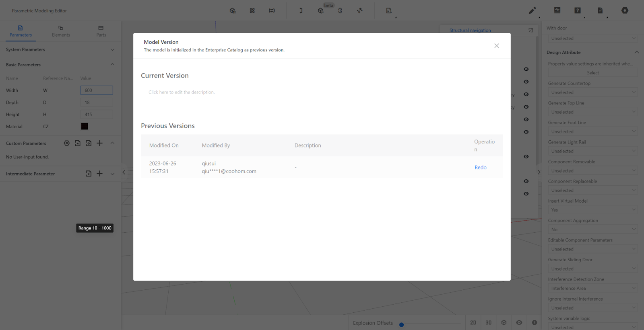Toggle the topmost eye icon in structure list
The height and width of the screenshot is (330, 644).
click(526, 69)
